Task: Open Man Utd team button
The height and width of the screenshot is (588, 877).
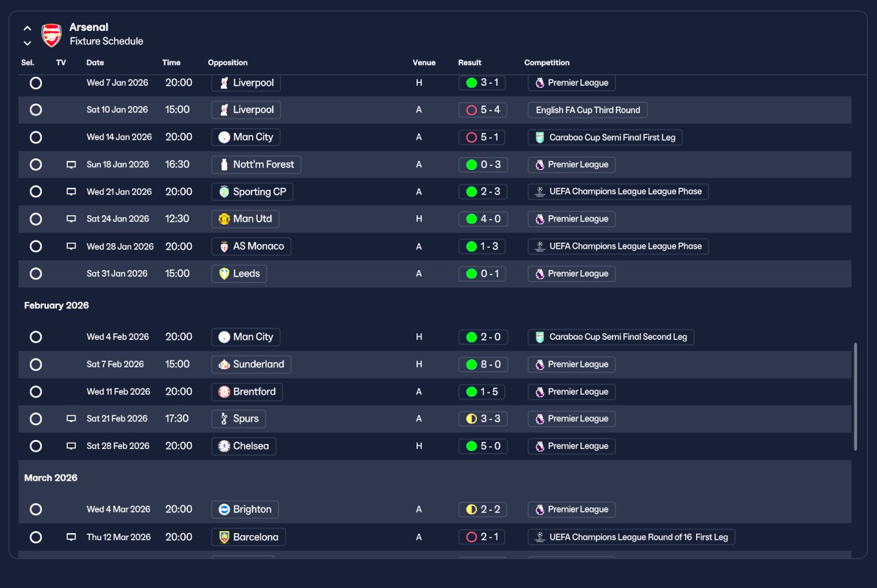Action: pyautogui.click(x=245, y=219)
